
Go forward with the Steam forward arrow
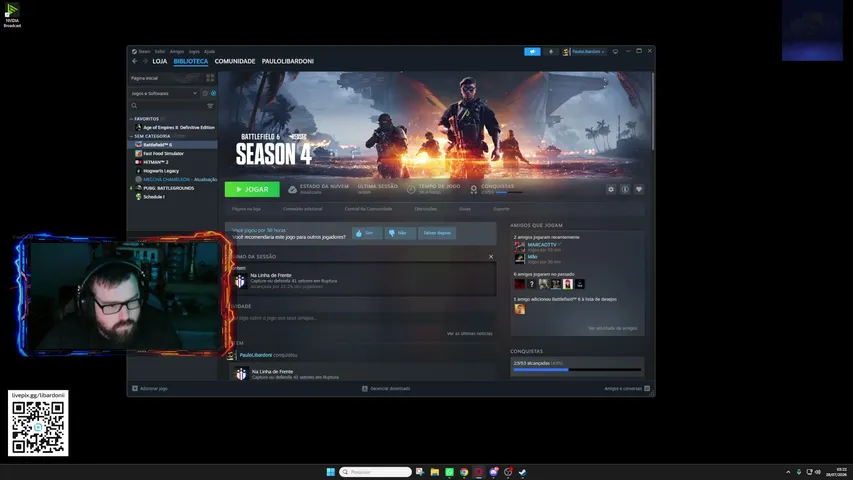click(145, 61)
